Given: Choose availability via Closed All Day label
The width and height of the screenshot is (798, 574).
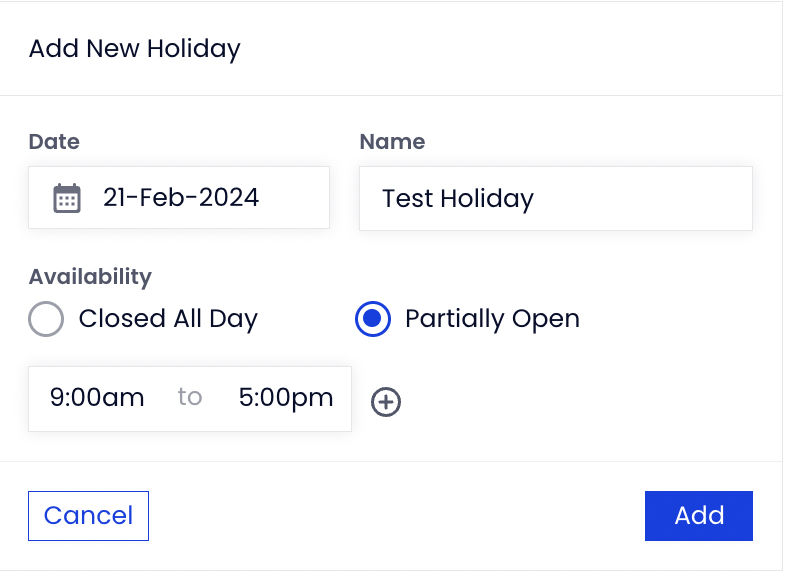Looking at the screenshot, I should pyautogui.click(x=168, y=319).
